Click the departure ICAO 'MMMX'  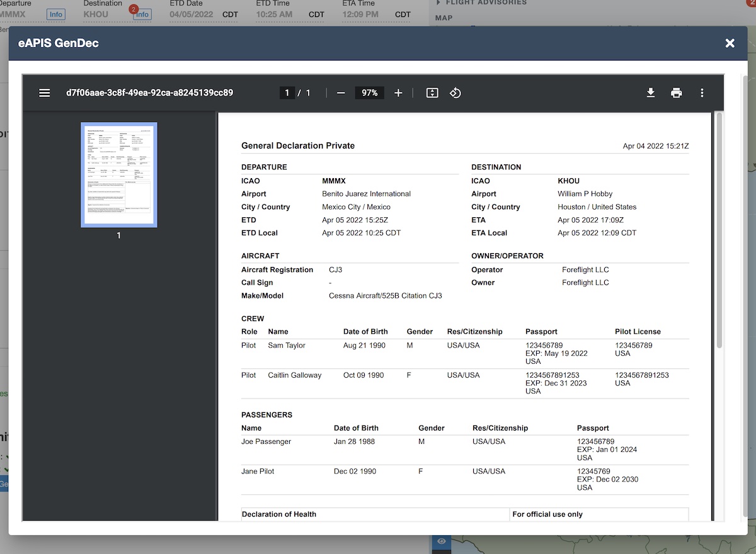click(x=334, y=181)
